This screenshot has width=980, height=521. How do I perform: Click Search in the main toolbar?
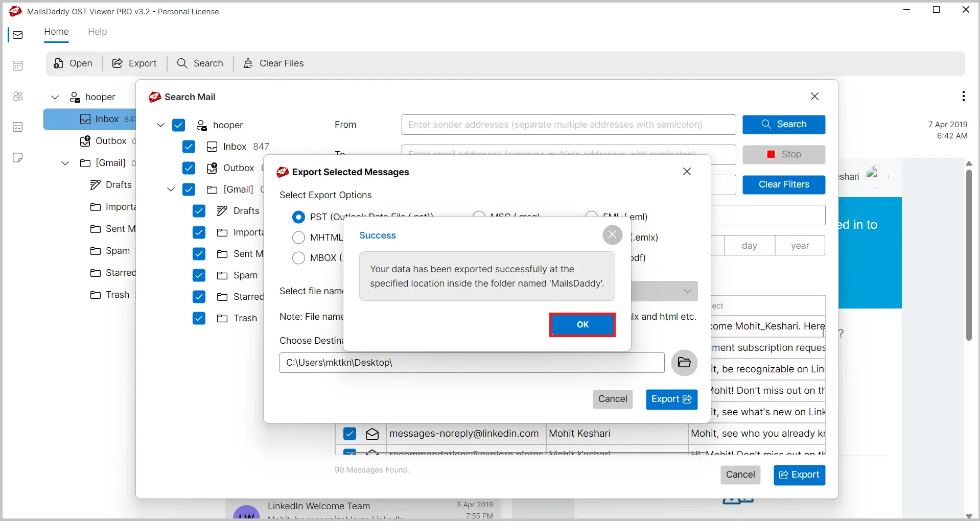pyautogui.click(x=200, y=63)
